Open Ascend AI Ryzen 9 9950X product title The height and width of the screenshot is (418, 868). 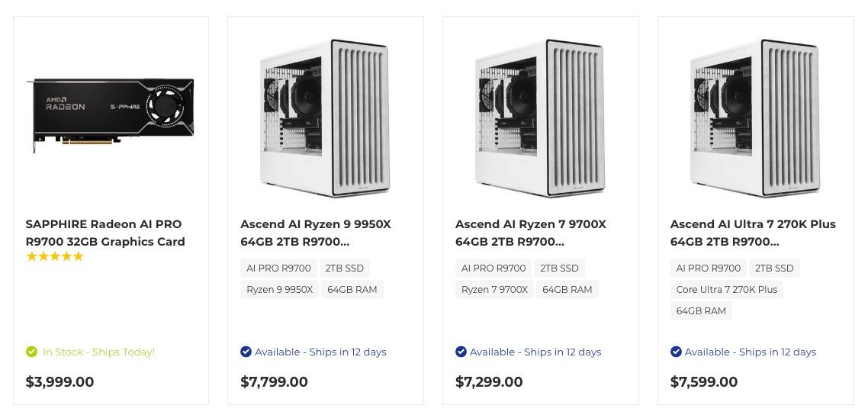[x=316, y=233]
